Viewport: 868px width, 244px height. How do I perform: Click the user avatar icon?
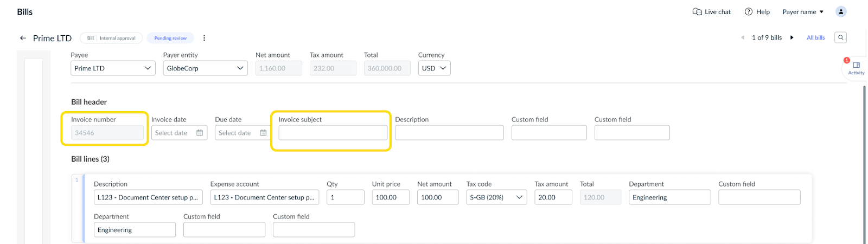(x=841, y=11)
